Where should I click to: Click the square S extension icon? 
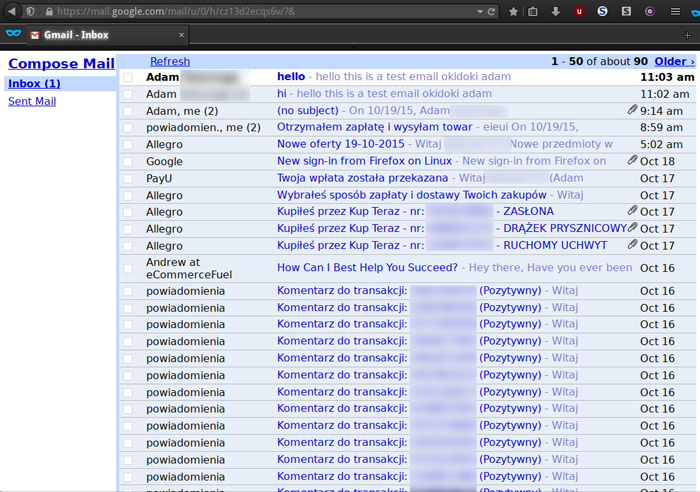click(626, 11)
